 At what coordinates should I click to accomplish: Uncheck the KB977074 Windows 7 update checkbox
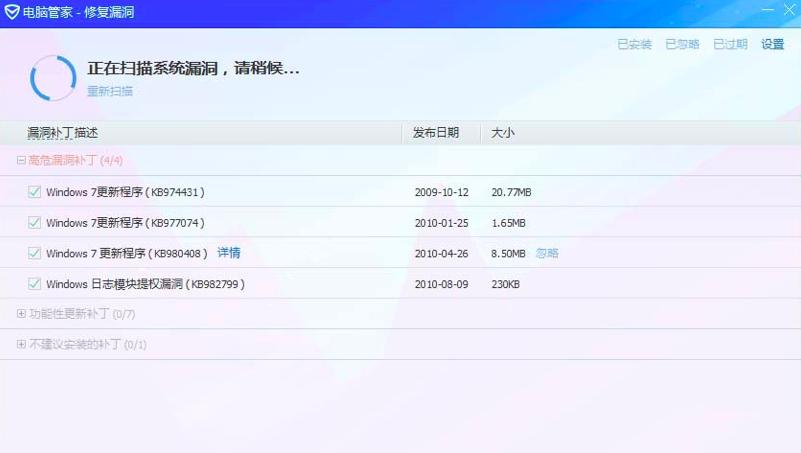(34, 223)
